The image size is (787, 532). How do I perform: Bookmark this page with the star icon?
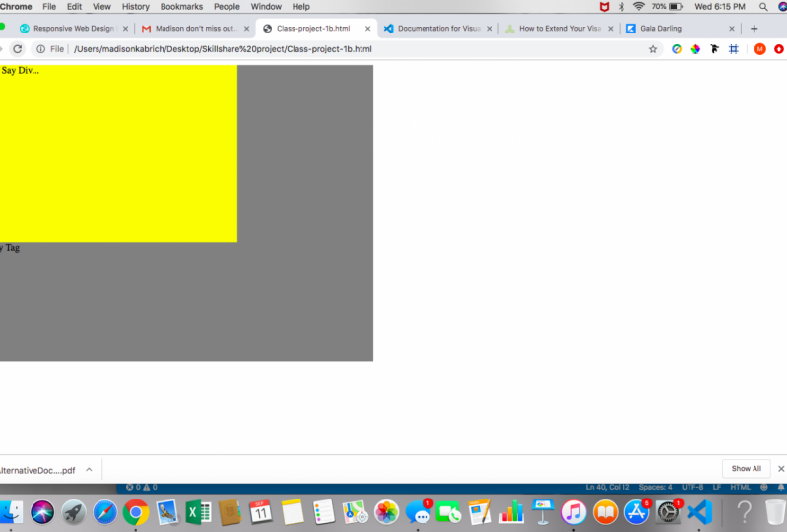[652, 49]
